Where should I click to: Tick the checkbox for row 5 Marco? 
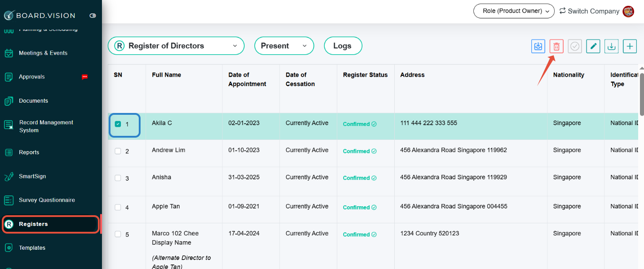coord(118,234)
